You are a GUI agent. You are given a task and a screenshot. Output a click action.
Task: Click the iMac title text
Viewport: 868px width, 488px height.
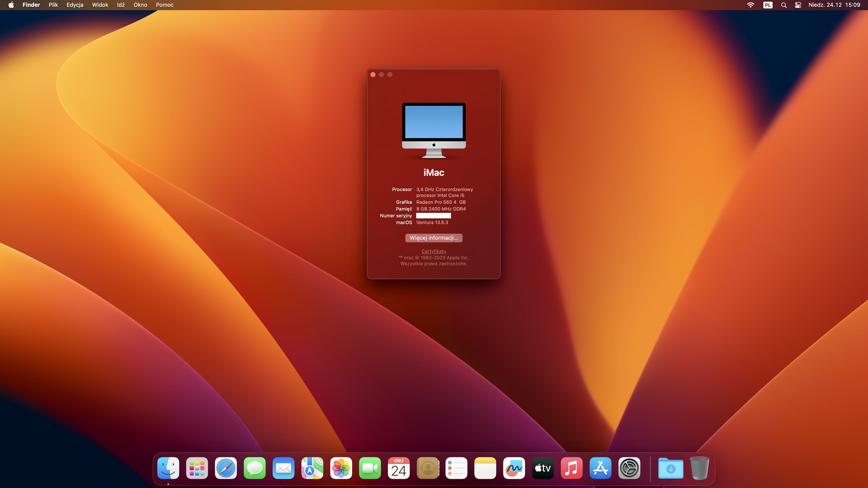tap(434, 172)
